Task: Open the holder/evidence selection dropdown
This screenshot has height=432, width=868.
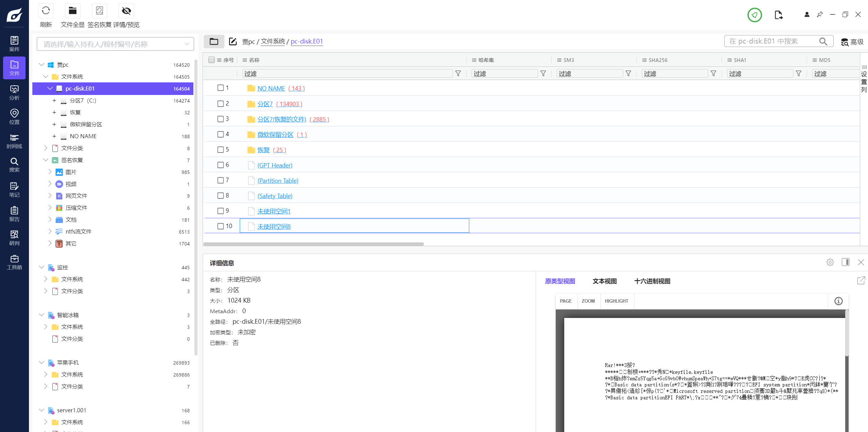Action: (115, 44)
